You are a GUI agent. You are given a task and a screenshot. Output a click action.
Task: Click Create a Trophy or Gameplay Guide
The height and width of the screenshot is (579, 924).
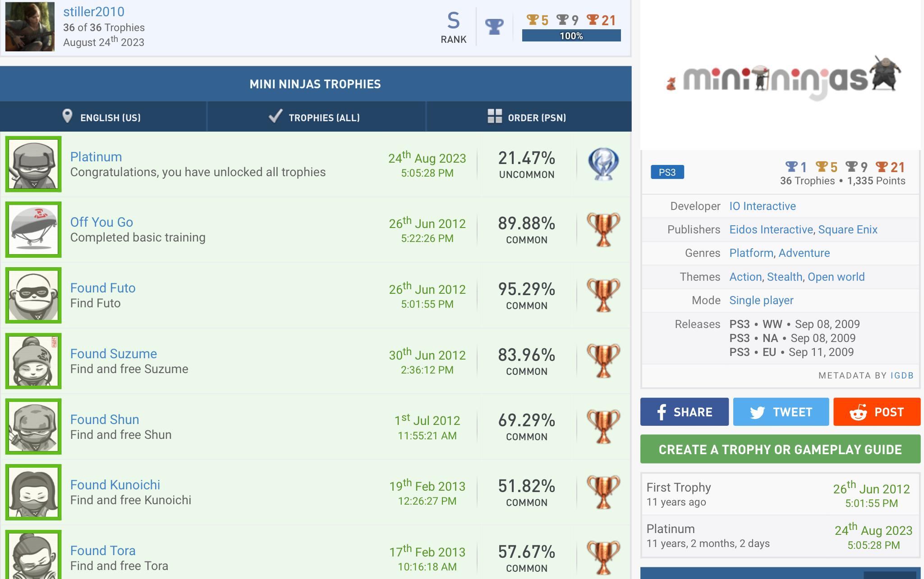point(780,449)
